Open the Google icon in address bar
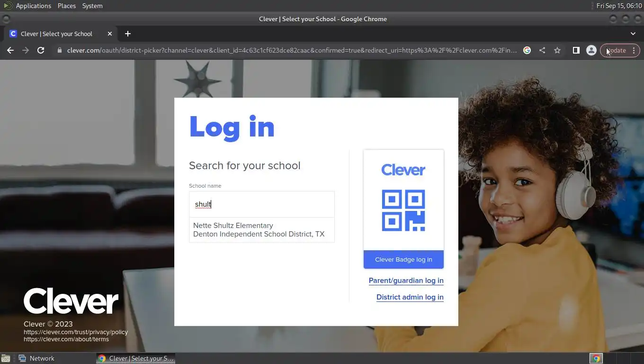The image size is (644, 364). coord(527,50)
